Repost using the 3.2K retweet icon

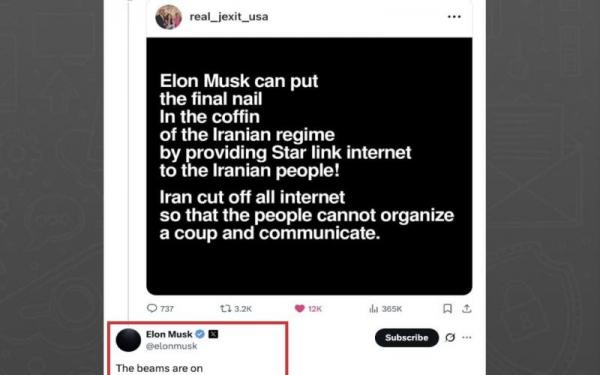click(x=226, y=308)
